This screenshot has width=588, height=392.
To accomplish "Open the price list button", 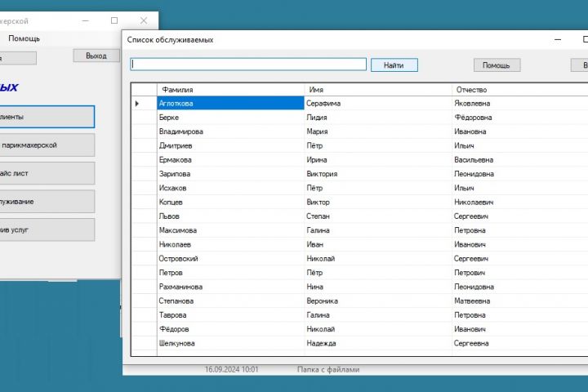I will (x=47, y=173).
